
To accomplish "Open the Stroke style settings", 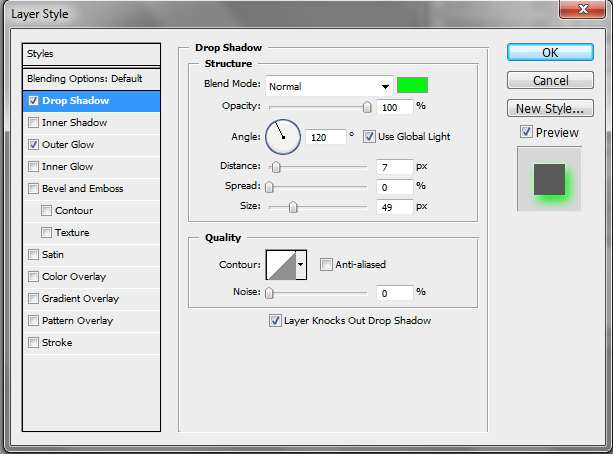I will click(x=57, y=343).
